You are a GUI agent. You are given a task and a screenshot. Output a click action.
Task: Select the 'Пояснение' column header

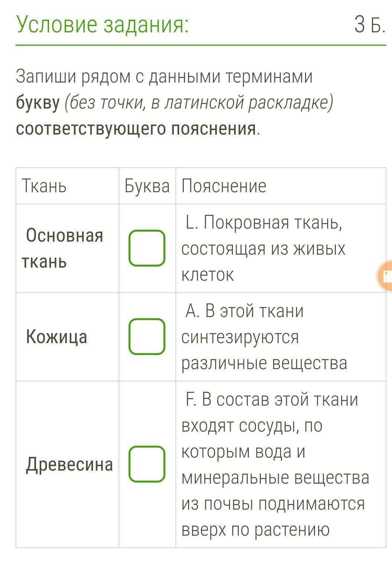pos(224,186)
